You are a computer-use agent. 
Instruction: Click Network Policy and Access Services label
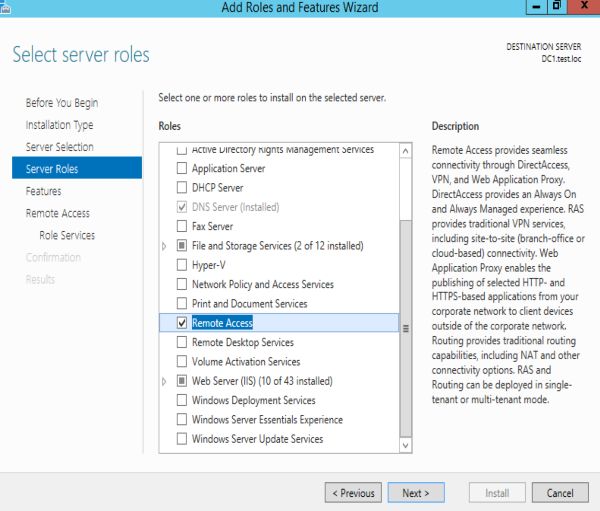point(262,284)
